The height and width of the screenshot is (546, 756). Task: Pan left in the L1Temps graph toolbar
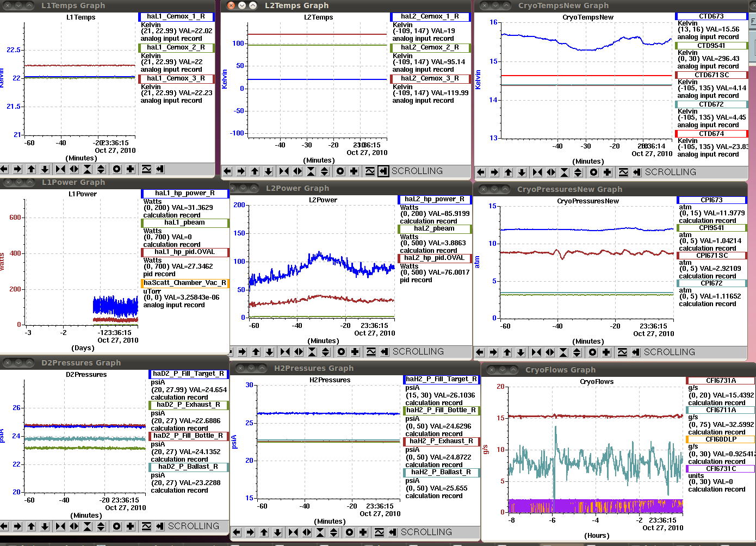[x=4, y=169]
